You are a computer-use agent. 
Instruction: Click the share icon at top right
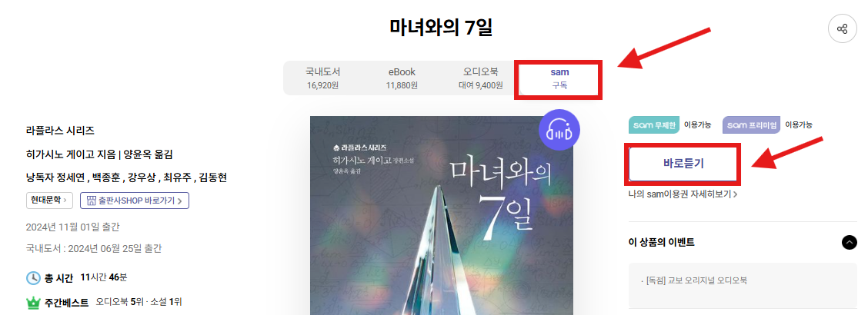tap(842, 28)
